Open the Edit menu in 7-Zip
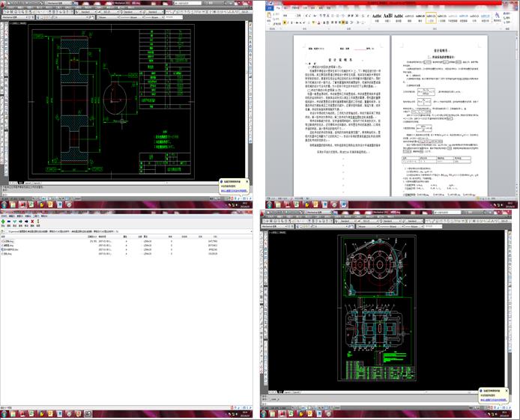520x420 pixels. 12,216
